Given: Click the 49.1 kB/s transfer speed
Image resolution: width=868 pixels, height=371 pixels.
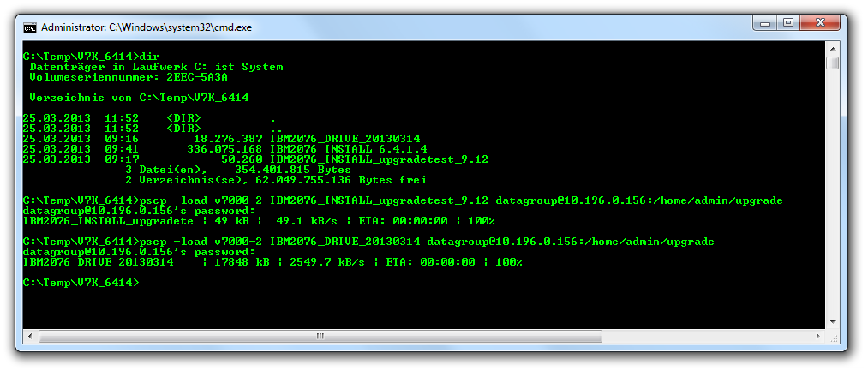Looking at the screenshot, I should pos(308,221).
